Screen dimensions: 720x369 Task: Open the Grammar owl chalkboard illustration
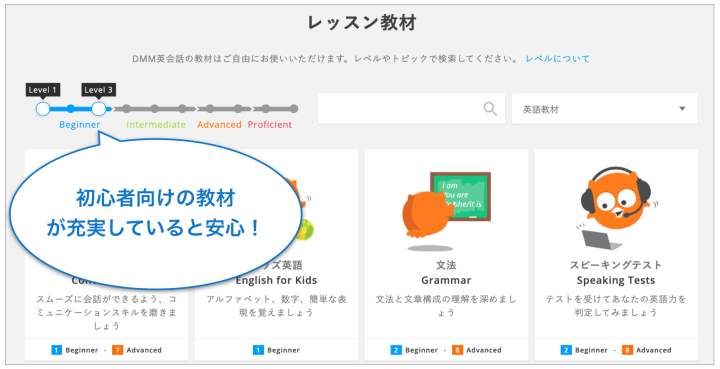[446, 211]
